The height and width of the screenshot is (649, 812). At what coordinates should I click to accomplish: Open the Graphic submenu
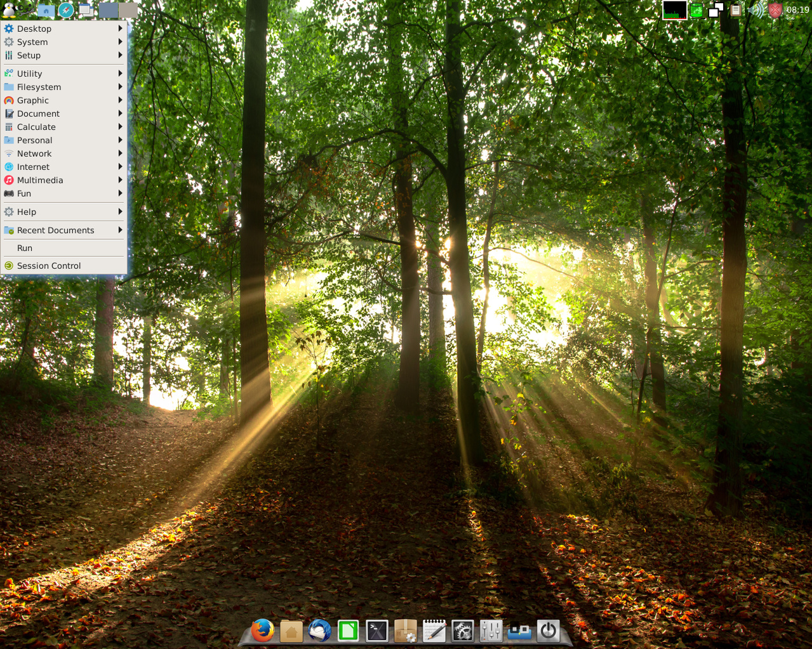tap(63, 100)
